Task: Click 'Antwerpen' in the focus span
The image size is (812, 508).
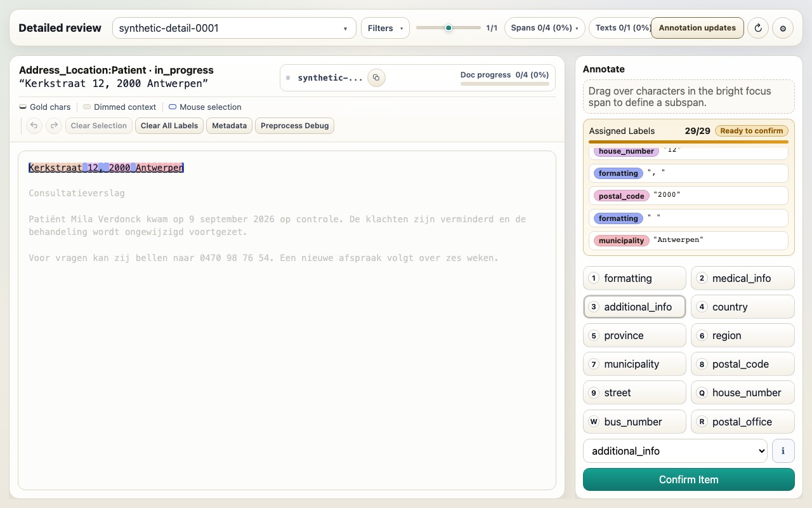Action: 160,168
